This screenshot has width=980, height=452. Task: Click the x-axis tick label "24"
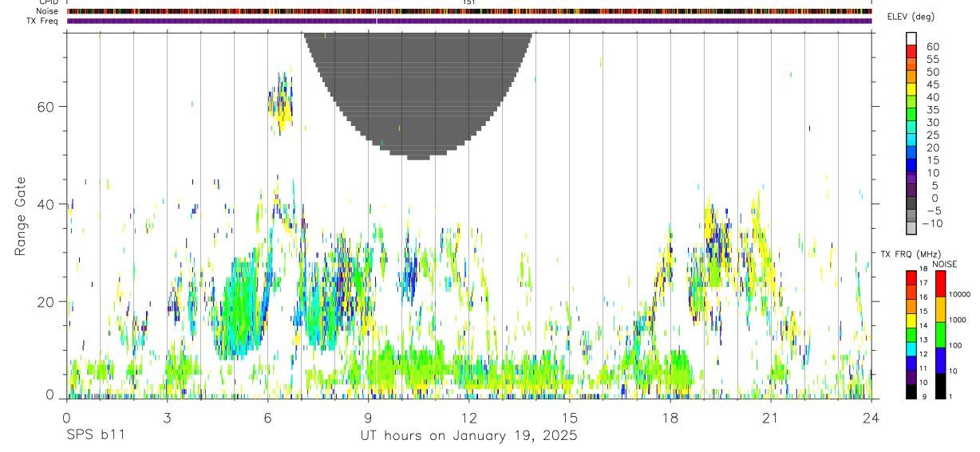pyautogui.click(x=871, y=417)
